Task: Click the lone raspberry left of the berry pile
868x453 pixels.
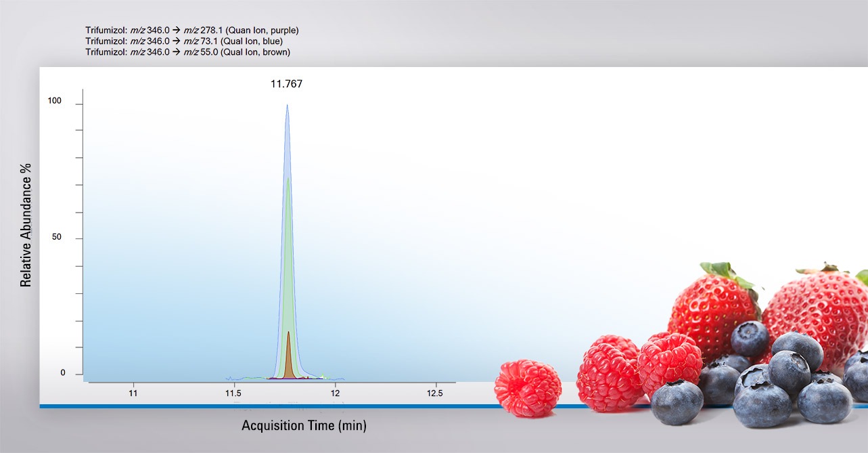Action: tap(528, 388)
